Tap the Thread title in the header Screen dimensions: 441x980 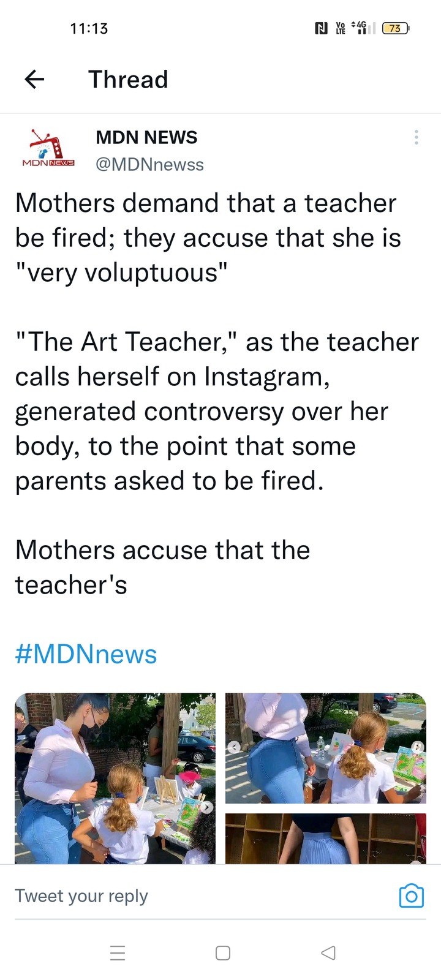128,80
